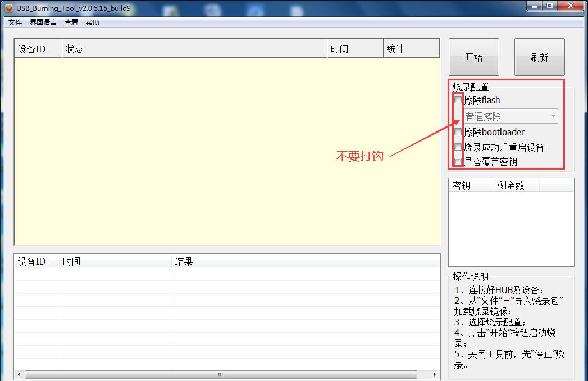Click the 时间 column header in the result table
588x381 pixels.
click(116, 261)
